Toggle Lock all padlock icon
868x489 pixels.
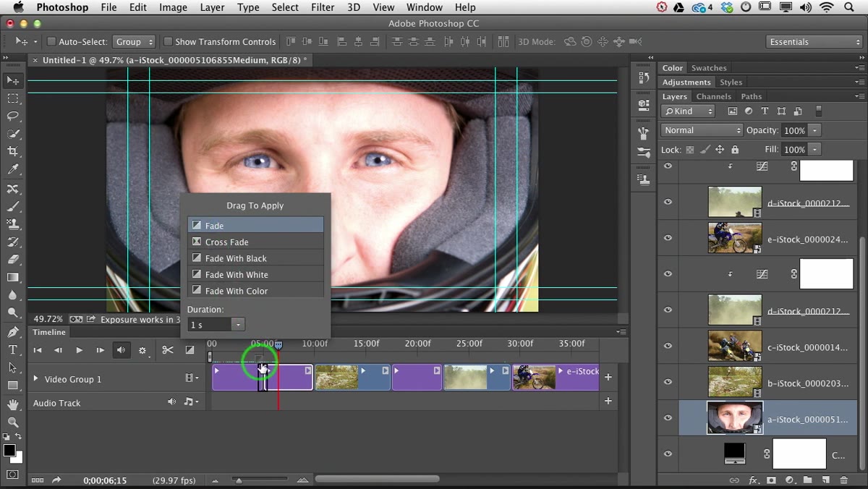click(735, 150)
